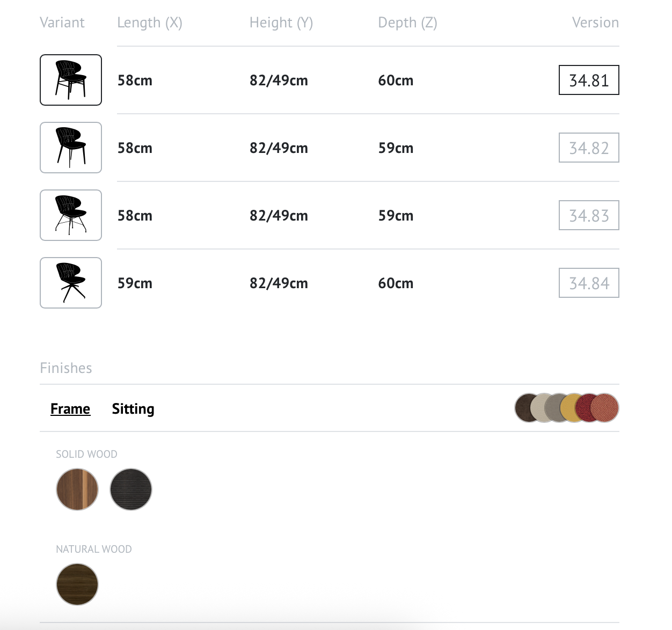Switch to the Frame tab

click(x=70, y=409)
